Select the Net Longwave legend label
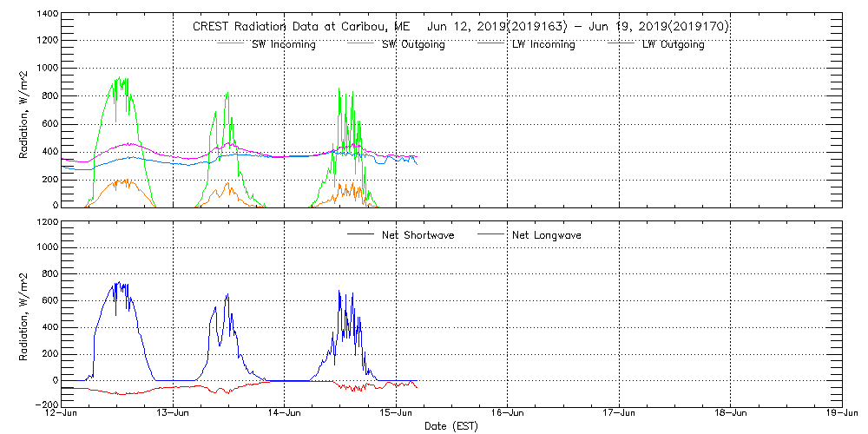The height and width of the screenshot is (434, 868). click(x=547, y=235)
